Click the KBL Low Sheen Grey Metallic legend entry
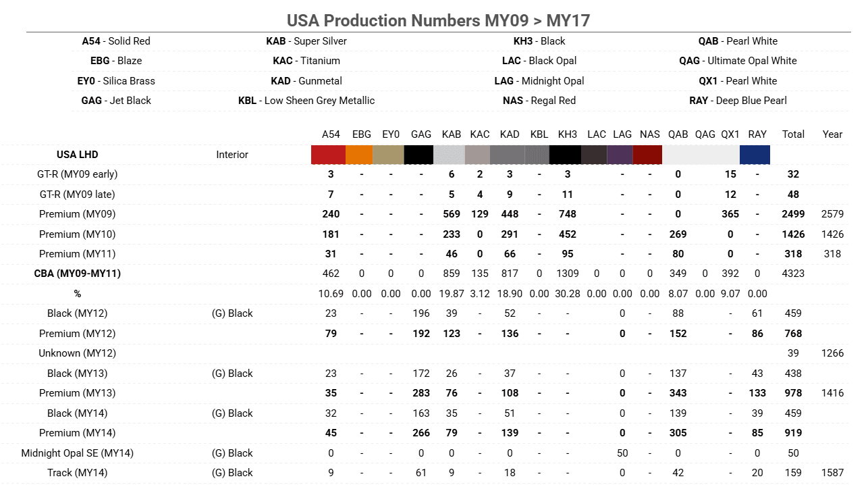This screenshot has height=485, width=868. point(306,101)
